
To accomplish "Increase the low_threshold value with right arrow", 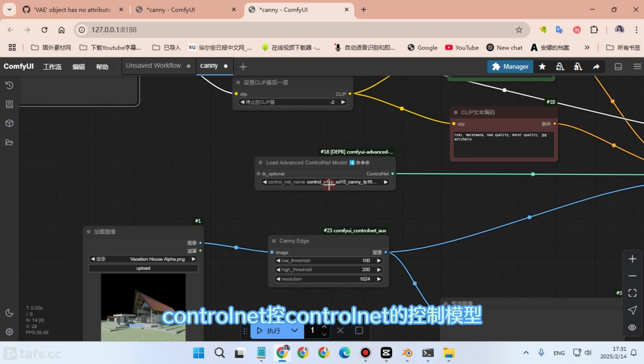I will [x=379, y=261].
